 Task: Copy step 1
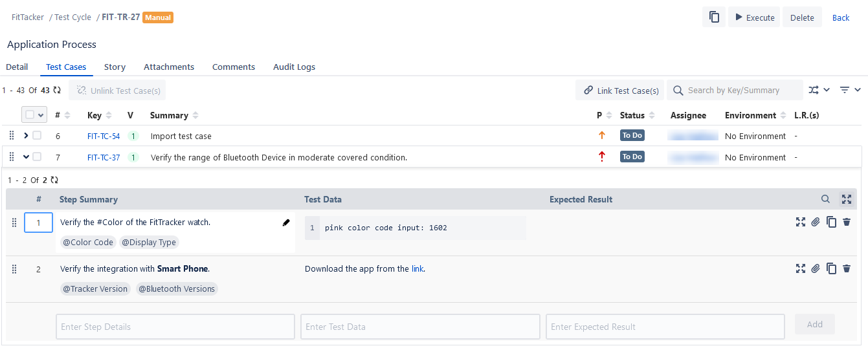pyautogui.click(x=832, y=222)
